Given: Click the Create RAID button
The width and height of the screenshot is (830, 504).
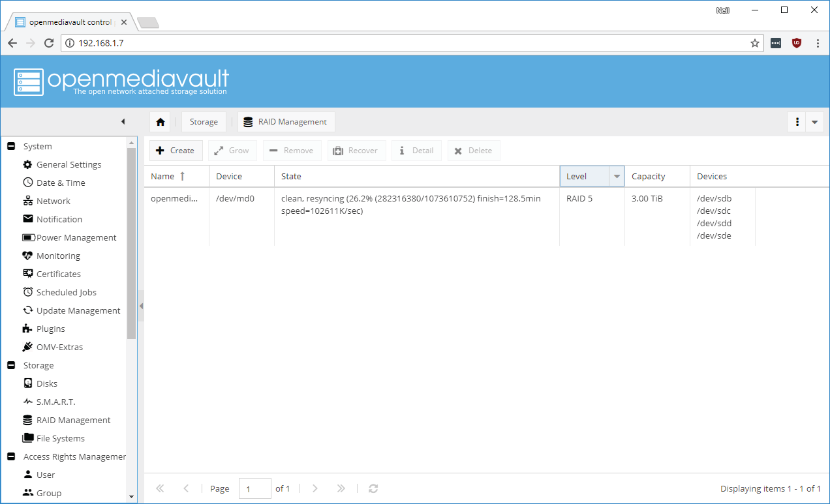Looking at the screenshot, I should [x=176, y=151].
